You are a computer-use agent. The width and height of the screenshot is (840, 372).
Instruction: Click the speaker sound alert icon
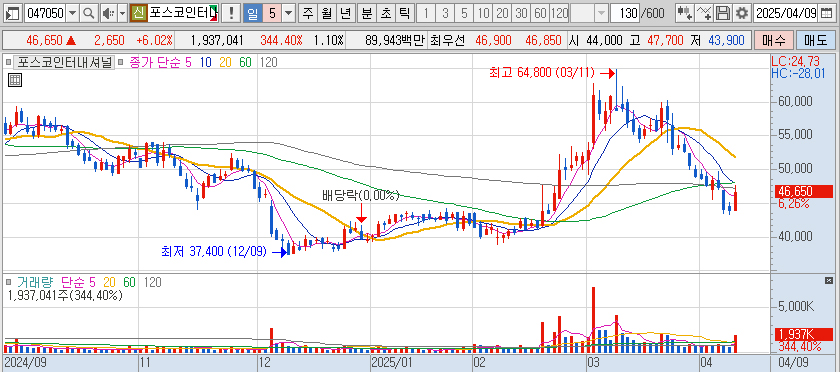click(x=108, y=13)
